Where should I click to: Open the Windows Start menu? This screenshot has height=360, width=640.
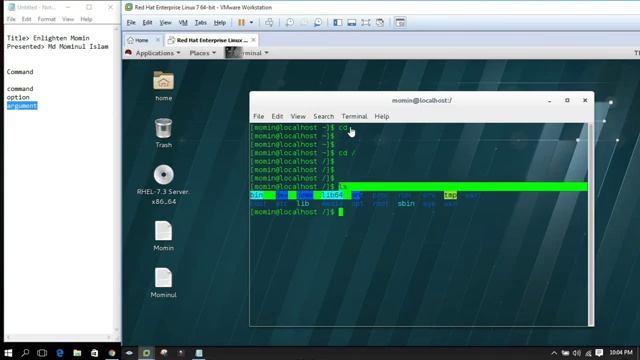pos(8,353)
